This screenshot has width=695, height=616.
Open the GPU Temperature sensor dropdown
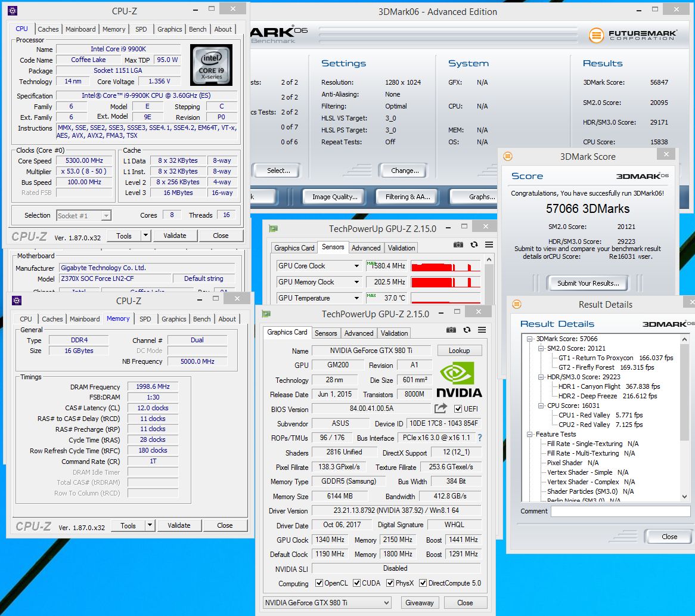click(356, 298)
